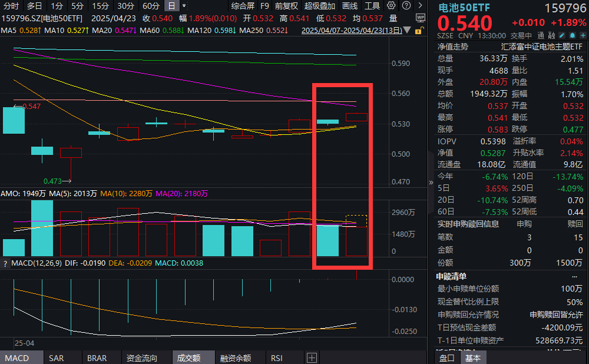Click the date range 2025/04/07-2025/04/23 link
This screenshot has width=589, height=364.
(352, 30)
